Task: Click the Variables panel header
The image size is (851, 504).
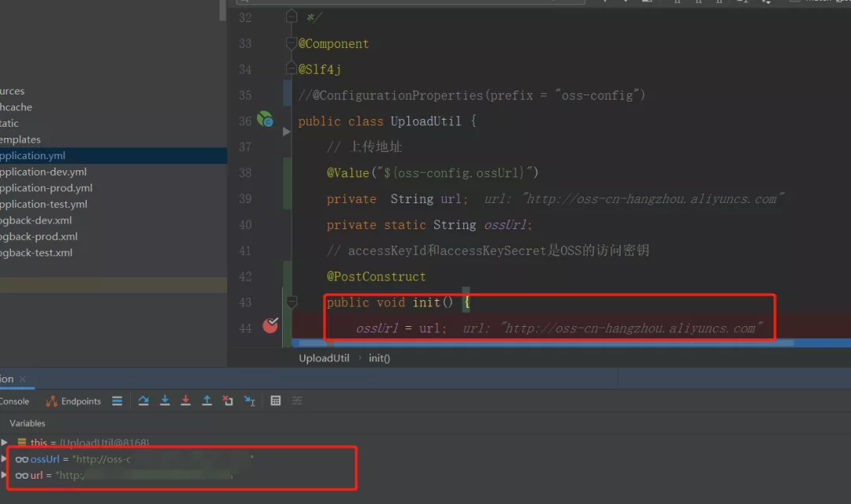Action: (x=27, y=423)
